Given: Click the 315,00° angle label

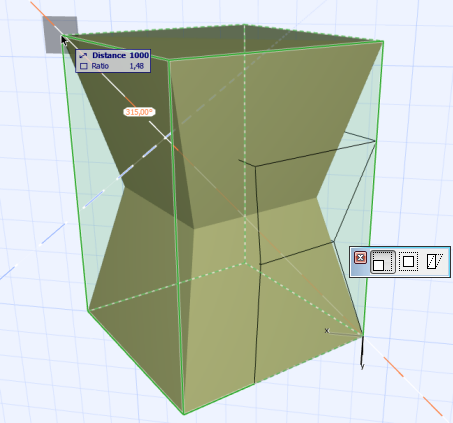Looking at the screenshot, I should pyautogui.click(x=139, y=112).
